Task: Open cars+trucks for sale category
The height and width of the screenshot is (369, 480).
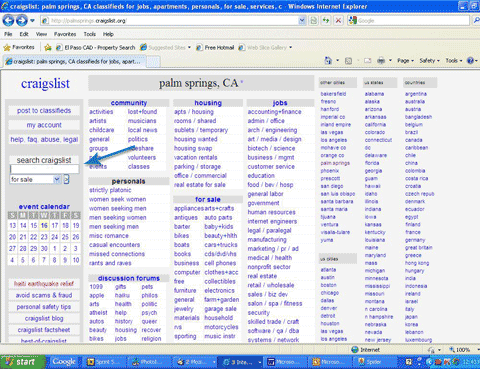Action: pyautogui.click(x=221, y=245)
